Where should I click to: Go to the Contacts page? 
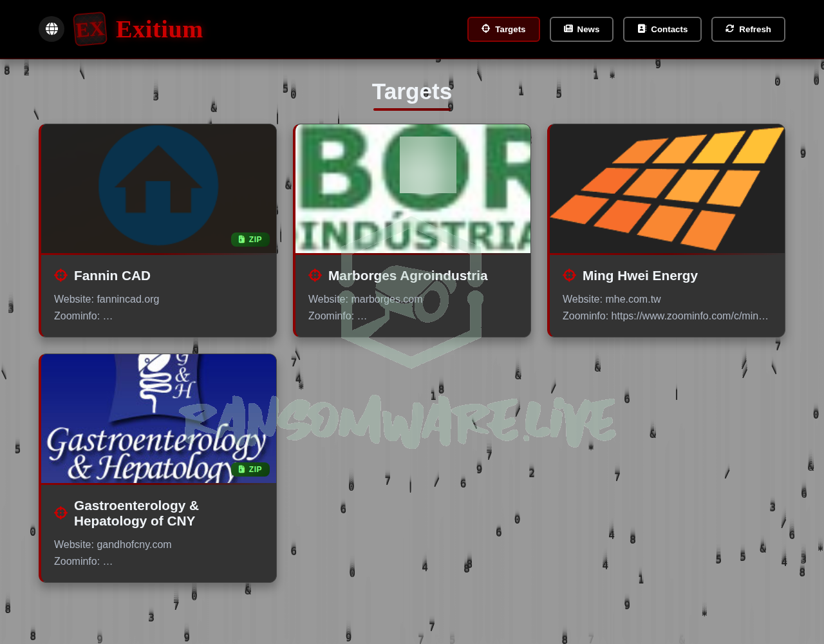coord(662,29)
